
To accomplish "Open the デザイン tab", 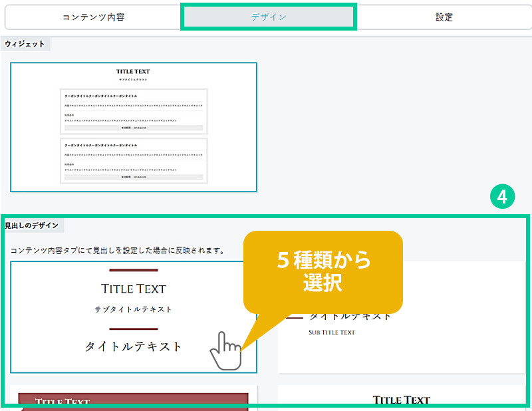I will (x=269, y=17).
